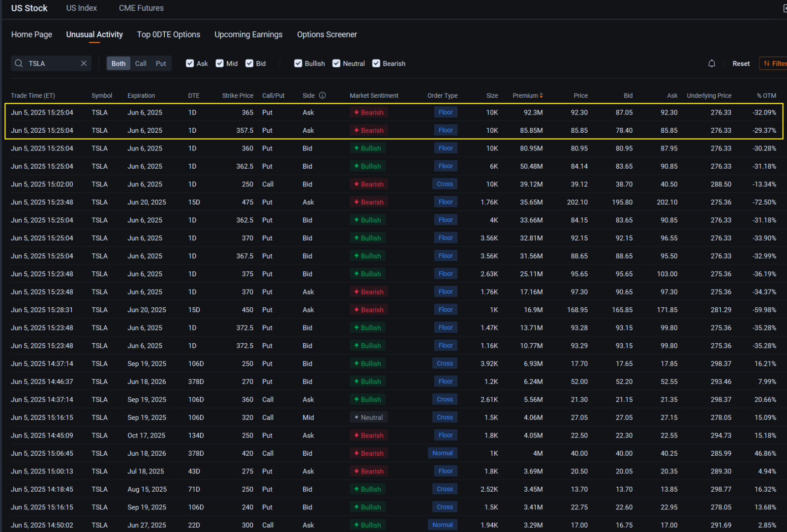Click the 378D DTE in 420 Call row
The height and width of the screenshot is (532, 787).
pyautogui.click(x=196, y=453)
